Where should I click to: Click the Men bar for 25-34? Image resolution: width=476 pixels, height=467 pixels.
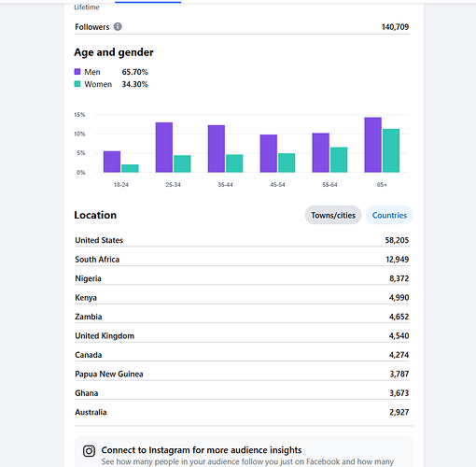[x=164, y=148]
